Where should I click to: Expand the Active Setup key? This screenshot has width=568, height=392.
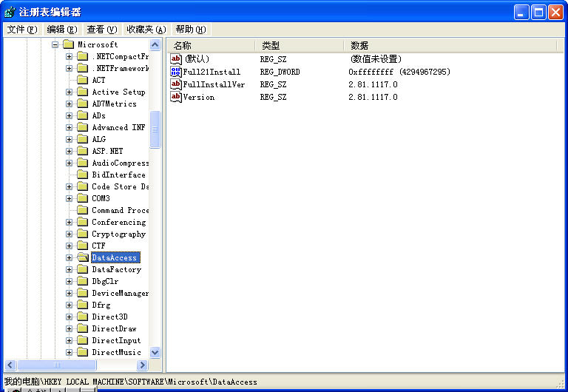click(69, 92)
